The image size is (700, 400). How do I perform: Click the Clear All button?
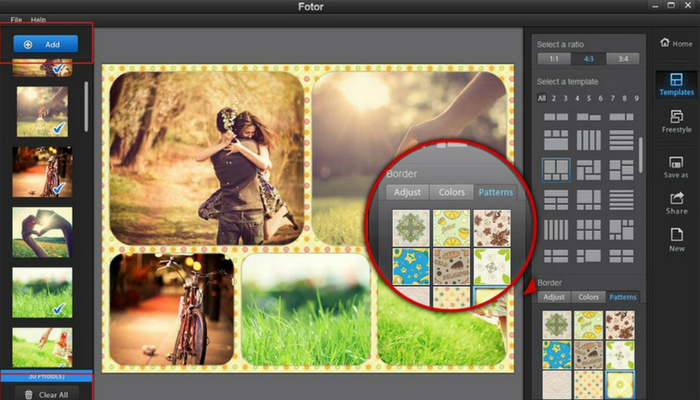(47, 395)
